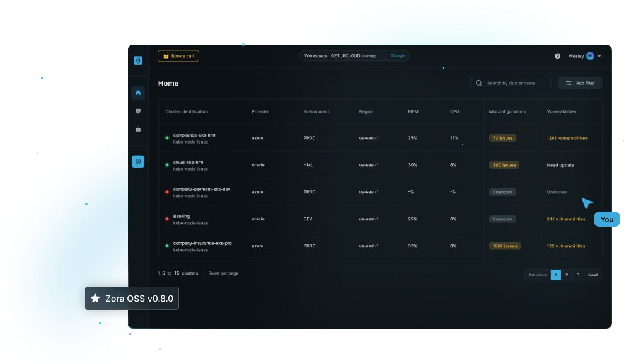Click the star icon on Zora OSS badge
The height and width of the screenshot is (364, 631).
coord(95,299)
